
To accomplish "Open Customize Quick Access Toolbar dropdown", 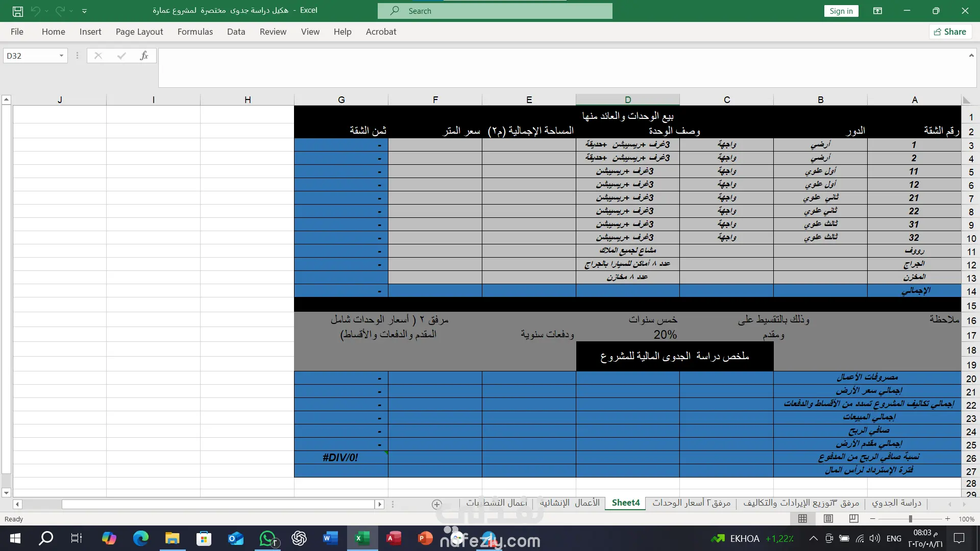I will [x=84, y=11].
